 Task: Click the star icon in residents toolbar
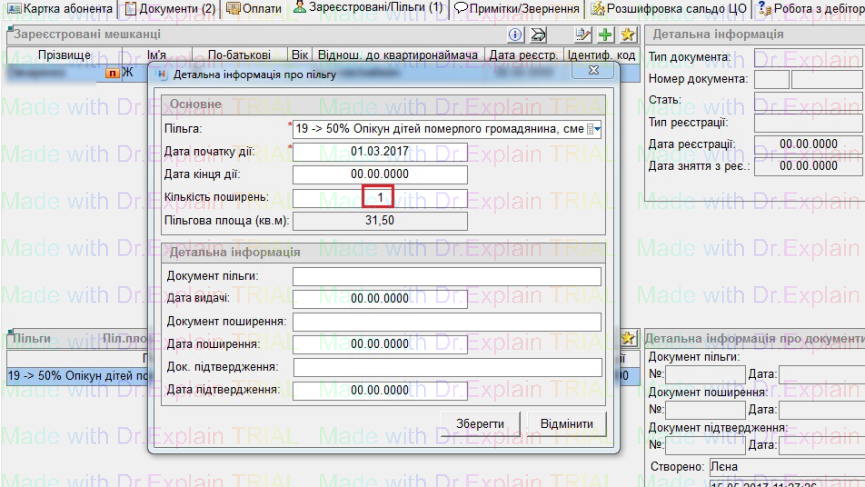(x=627, y=34)
